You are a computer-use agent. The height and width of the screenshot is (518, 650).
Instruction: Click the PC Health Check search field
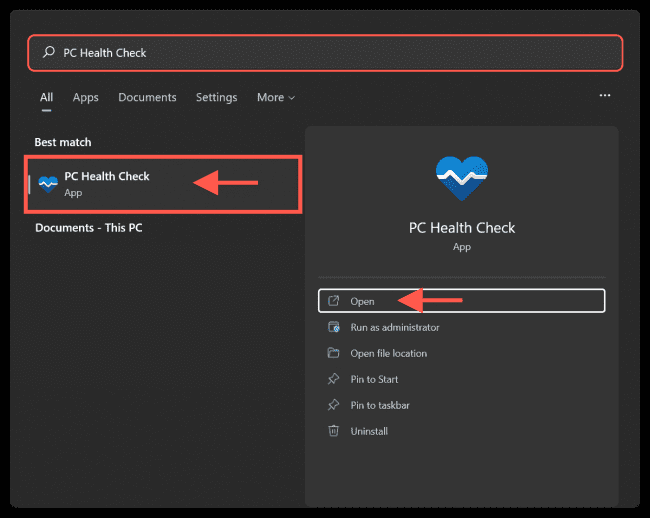pos(325,53)
